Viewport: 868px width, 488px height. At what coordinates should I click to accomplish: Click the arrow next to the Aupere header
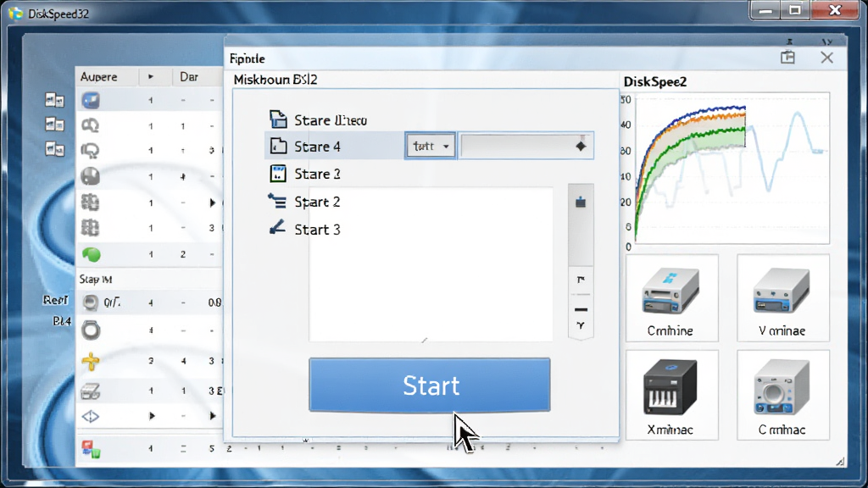(151, 77)
